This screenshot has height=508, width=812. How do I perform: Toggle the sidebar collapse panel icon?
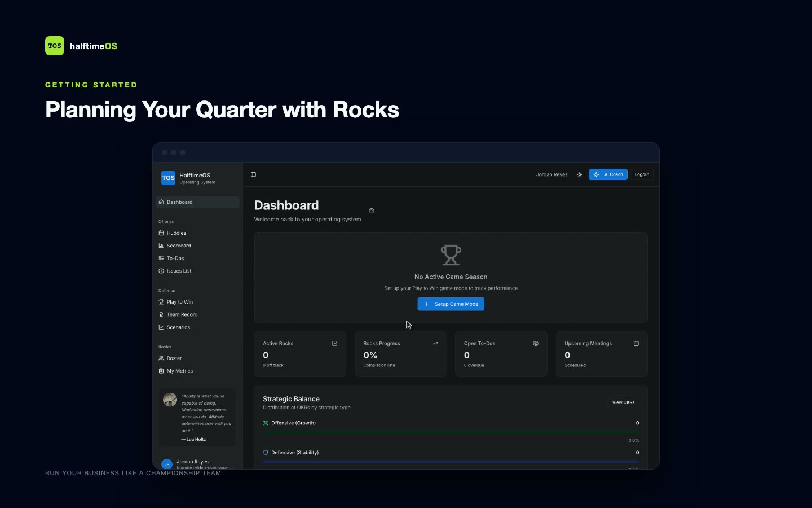[253, 174]
